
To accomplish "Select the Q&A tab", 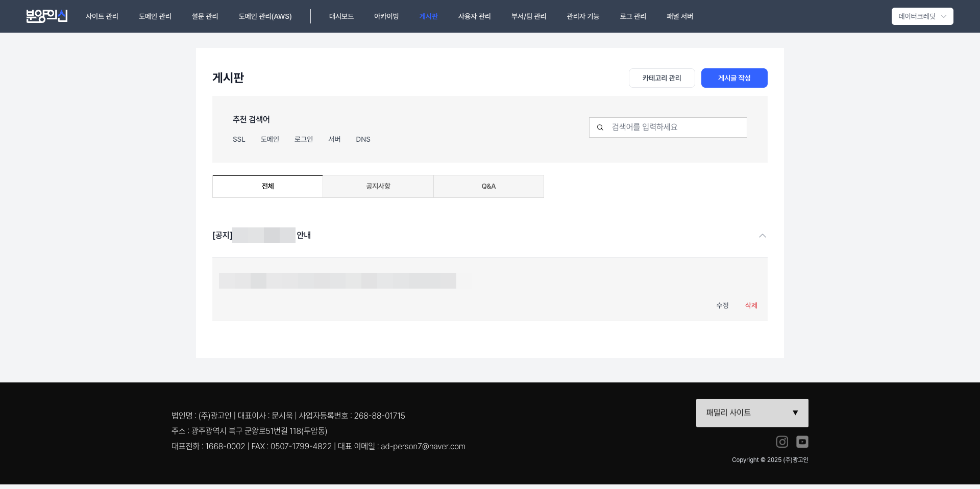I will click(488, 187).
